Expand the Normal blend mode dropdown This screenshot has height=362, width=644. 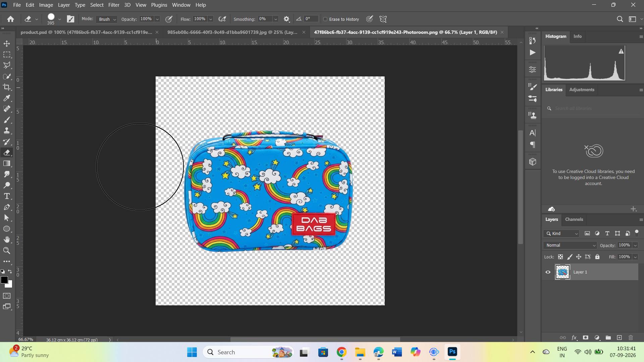click(x=570, y=245)
